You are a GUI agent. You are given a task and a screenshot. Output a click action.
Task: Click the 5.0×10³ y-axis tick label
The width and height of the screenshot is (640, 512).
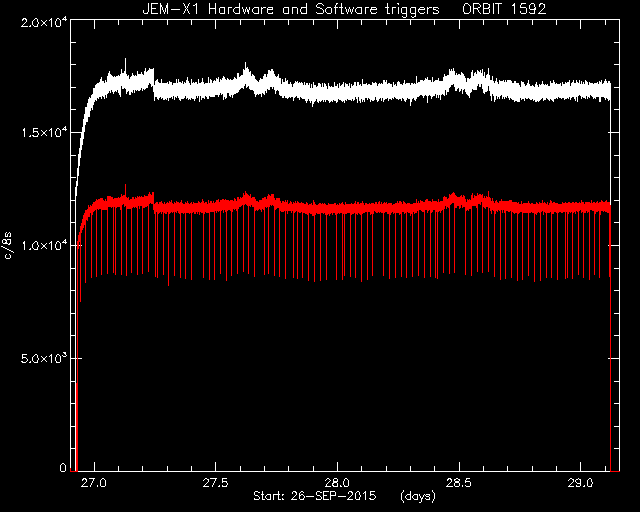pyautogui.click(x=44, y=358)
